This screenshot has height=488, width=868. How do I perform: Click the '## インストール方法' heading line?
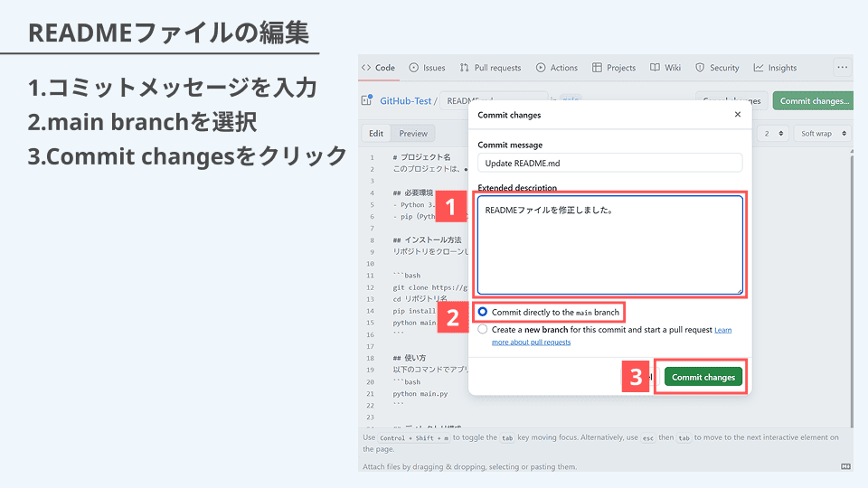[427, 240]
